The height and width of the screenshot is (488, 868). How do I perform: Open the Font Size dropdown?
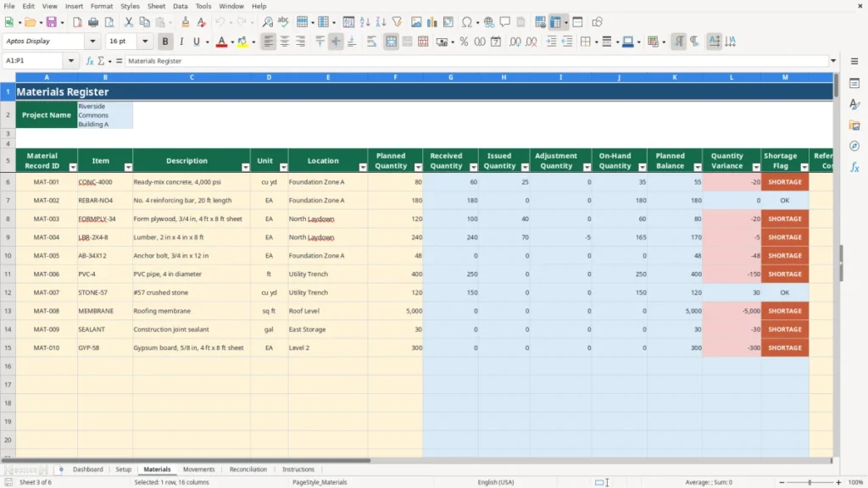pos(145,41)
